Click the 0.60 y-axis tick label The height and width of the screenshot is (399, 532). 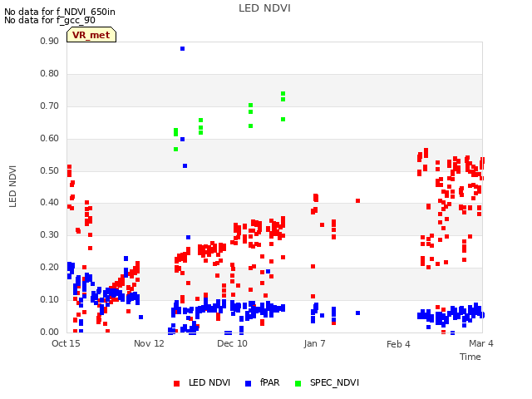pos(49,139)
